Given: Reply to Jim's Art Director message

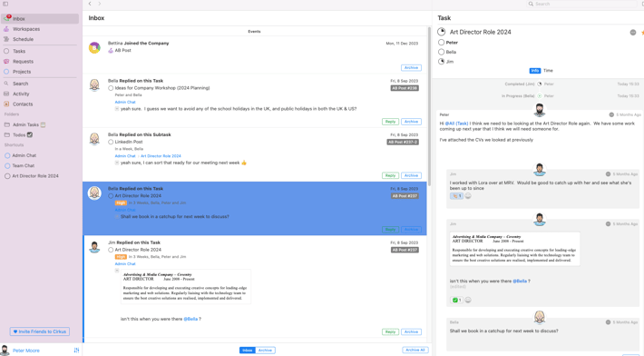Looking at the screenshot, I should [390, 331].
